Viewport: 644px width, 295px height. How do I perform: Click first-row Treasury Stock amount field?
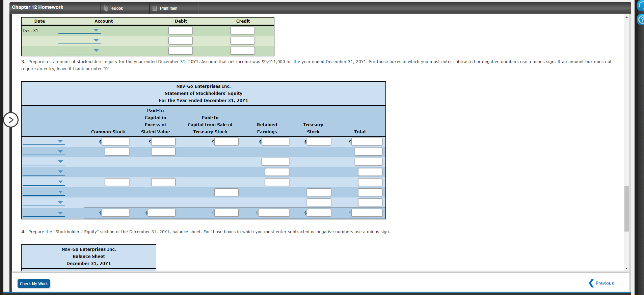click(x=319, y=141)
